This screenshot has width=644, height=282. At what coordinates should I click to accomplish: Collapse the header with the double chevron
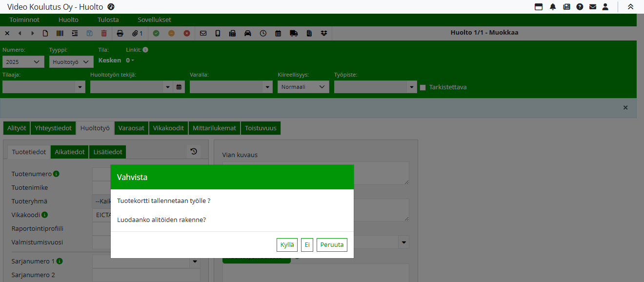coord(630,7)
